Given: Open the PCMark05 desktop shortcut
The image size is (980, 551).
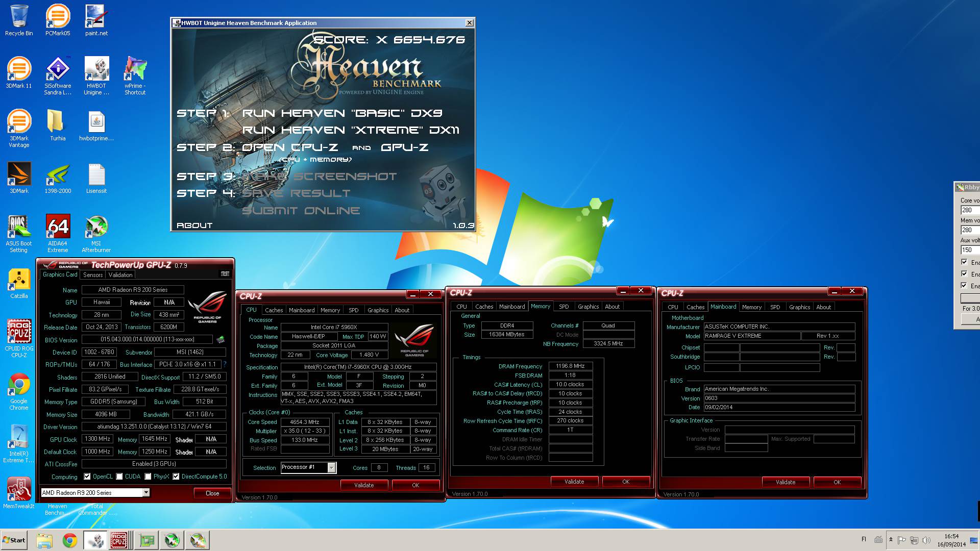Looking at the screenshot, I should click(x=58, y=20).
